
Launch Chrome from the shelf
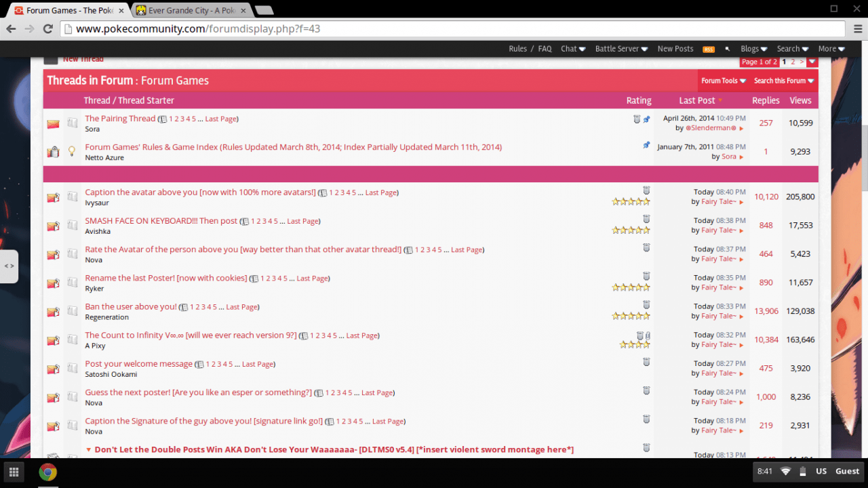click(x=47, y=472)
